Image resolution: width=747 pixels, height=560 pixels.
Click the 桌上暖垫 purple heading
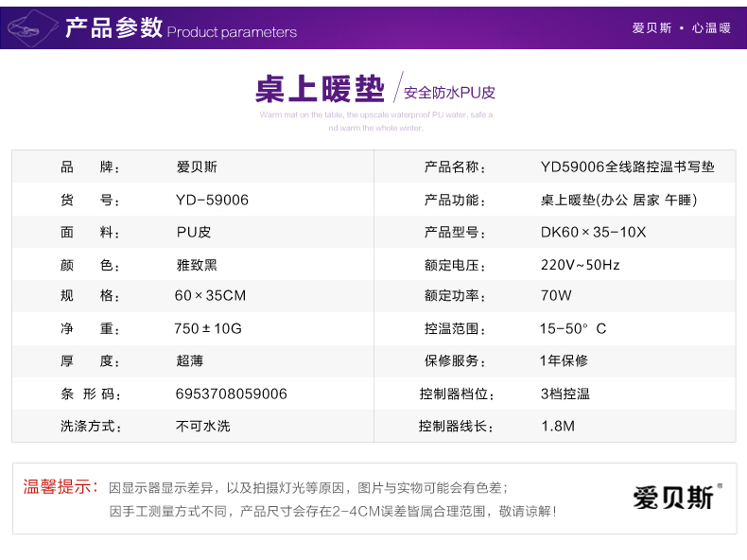click(x=320, y=89)
